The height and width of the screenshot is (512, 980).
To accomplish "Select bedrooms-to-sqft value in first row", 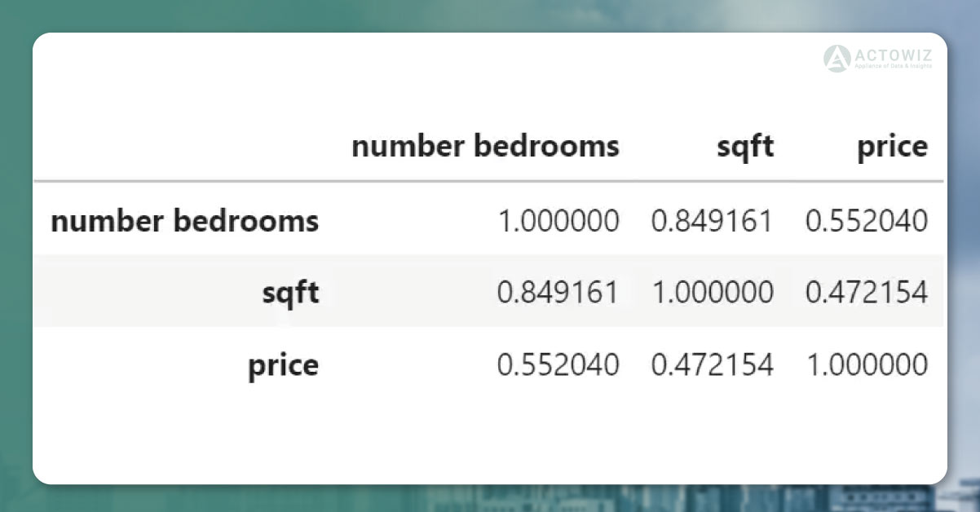I will pyautogui.click(x=713, y=220).
